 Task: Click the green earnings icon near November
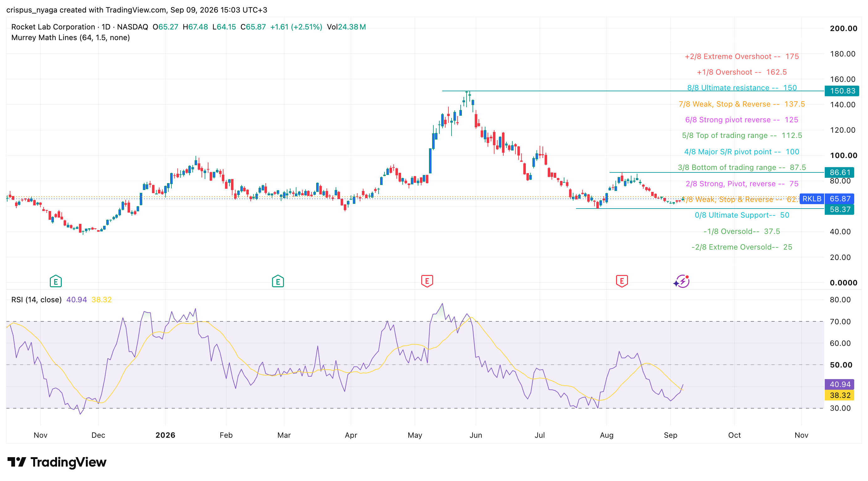coord(55,281)
